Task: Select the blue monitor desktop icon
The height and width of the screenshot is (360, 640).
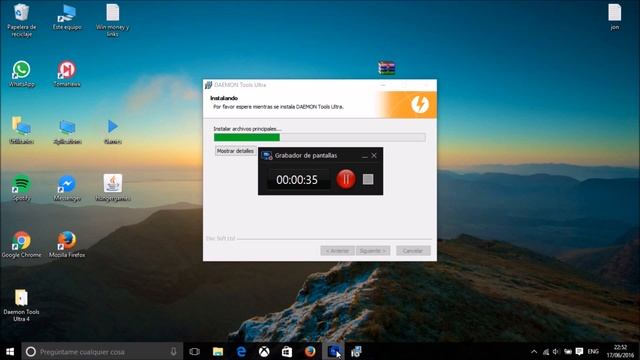Action: 67,131
